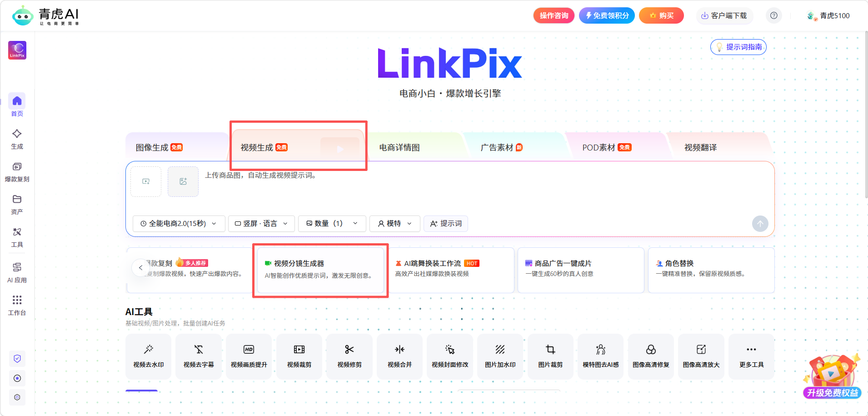This screenshot has width=868, height=416.
Task: Open 模特图去AI感 tool
Action: (x=601, y=356)
